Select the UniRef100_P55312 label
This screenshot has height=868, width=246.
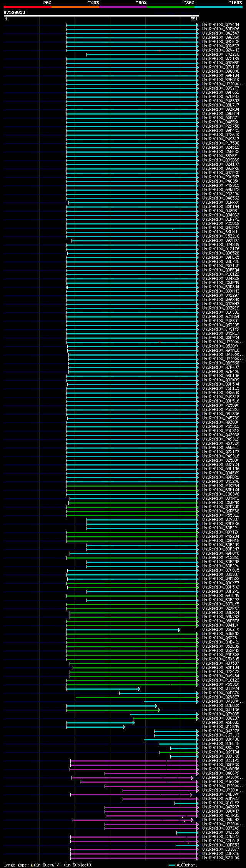221,515
